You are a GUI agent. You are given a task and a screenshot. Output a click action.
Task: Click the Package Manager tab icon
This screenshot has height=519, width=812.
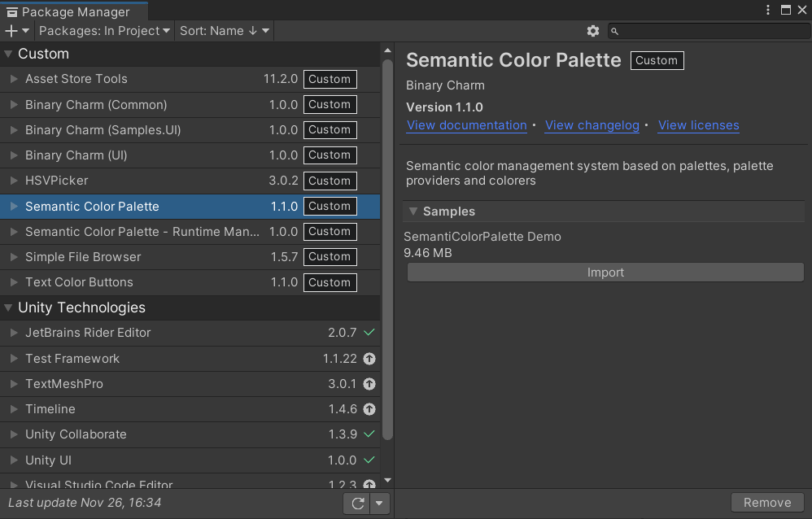[12, 12]
